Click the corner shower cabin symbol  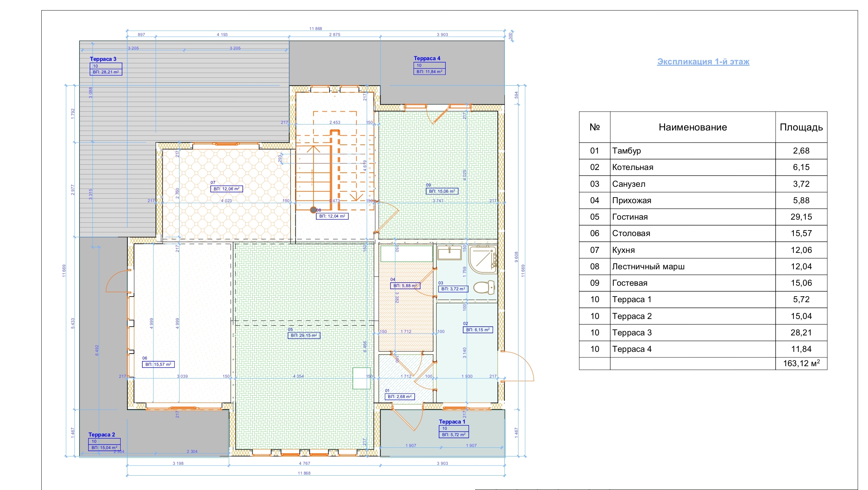tap(482, 260)
